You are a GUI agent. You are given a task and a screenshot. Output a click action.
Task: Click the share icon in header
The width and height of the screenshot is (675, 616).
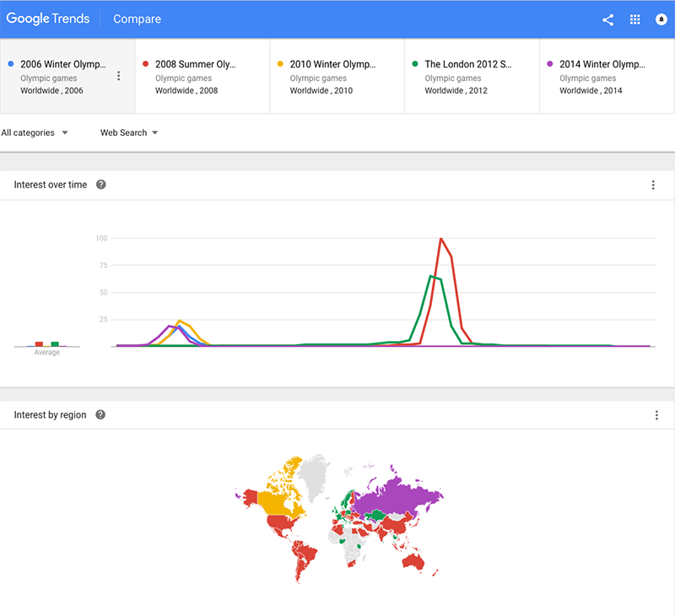(607, 19)
